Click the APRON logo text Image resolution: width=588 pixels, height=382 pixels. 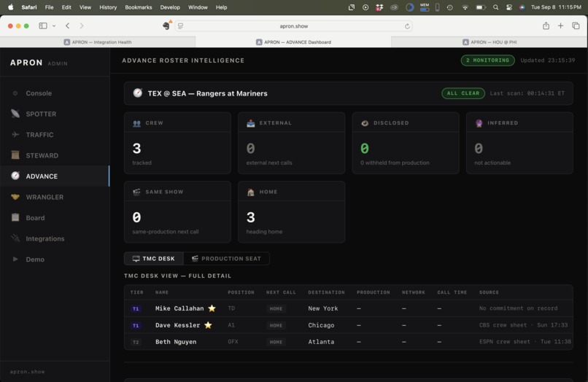(x=26, y=63)
